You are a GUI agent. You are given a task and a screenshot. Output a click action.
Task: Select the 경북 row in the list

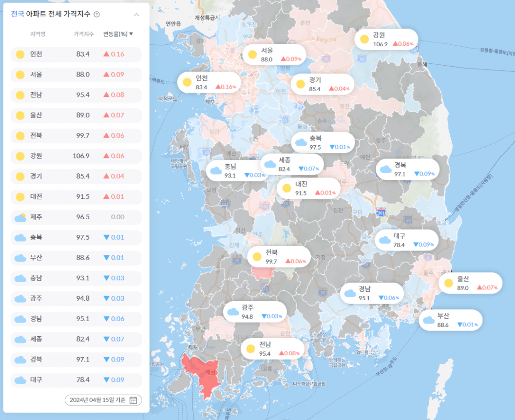(76, 360)
